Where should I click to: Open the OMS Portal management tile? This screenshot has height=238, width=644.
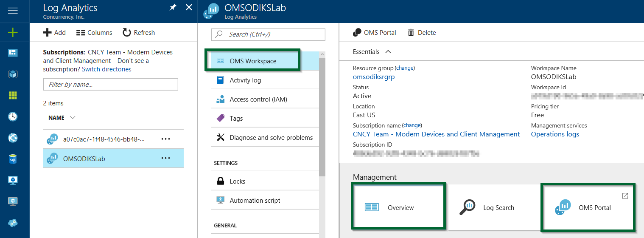tap(589, 207)
